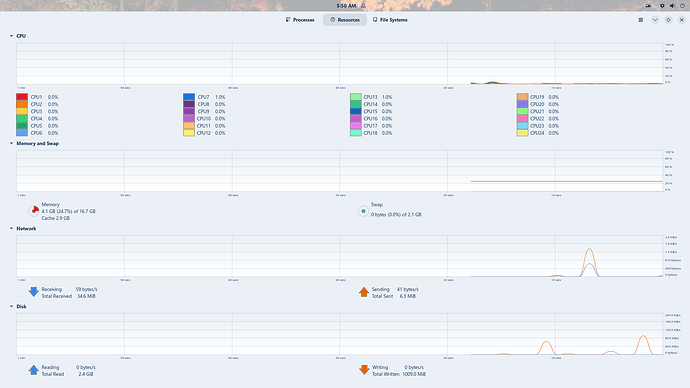The image size is (690, 388).
Task: Open the hamburger main menu
Action: (641, 20)
